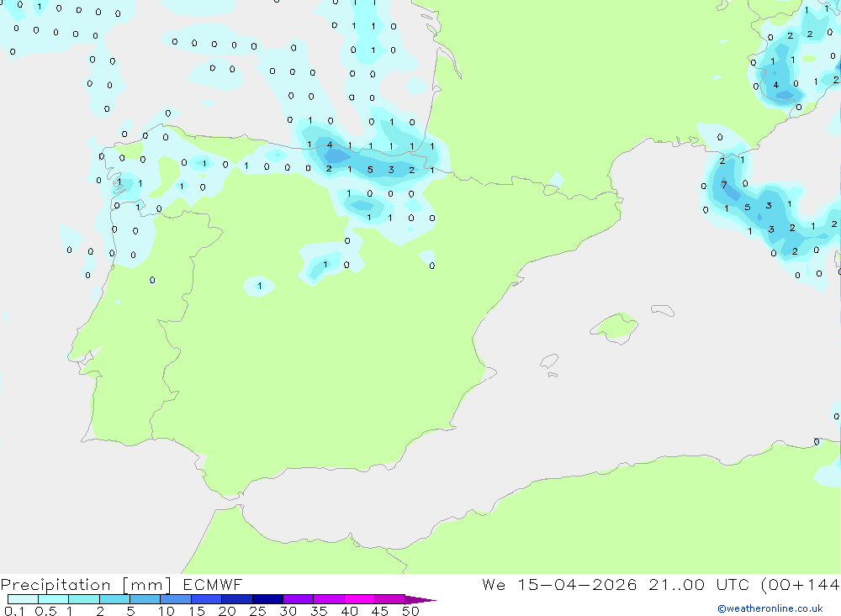Select the 5–10 mm legend color swatch
This screenshot has height=616, width=841.
click(x=145, y=599)
